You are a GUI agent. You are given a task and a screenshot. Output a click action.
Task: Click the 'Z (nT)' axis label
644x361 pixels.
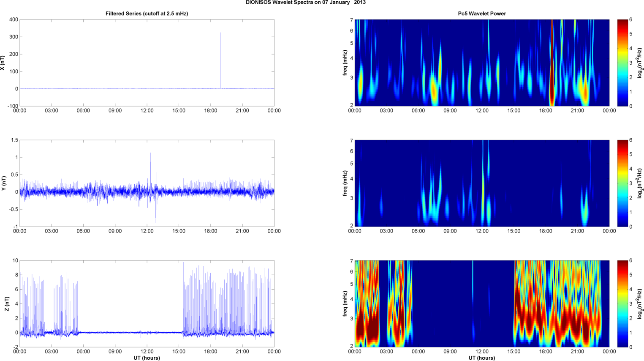[6, 304]
